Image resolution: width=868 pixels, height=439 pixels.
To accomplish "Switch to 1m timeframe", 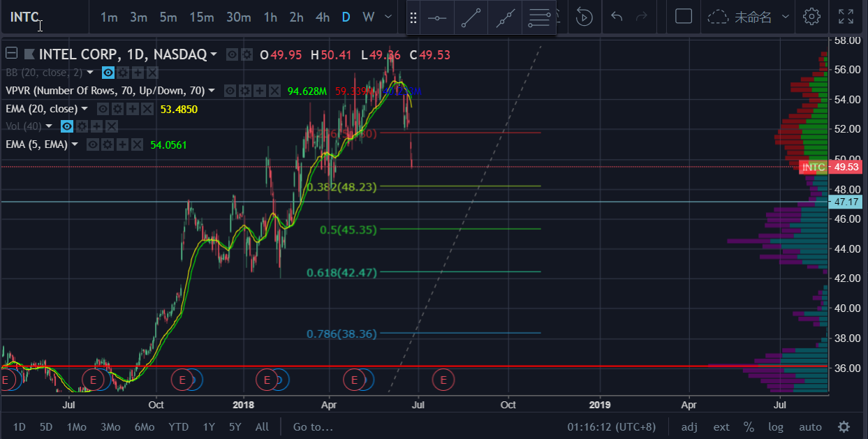I will pos(109,17).
